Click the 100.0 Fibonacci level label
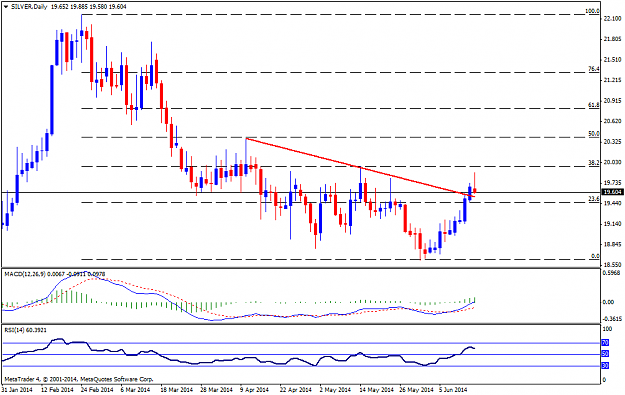The height and width of the screenshot is (395, 625). [593, 11]
